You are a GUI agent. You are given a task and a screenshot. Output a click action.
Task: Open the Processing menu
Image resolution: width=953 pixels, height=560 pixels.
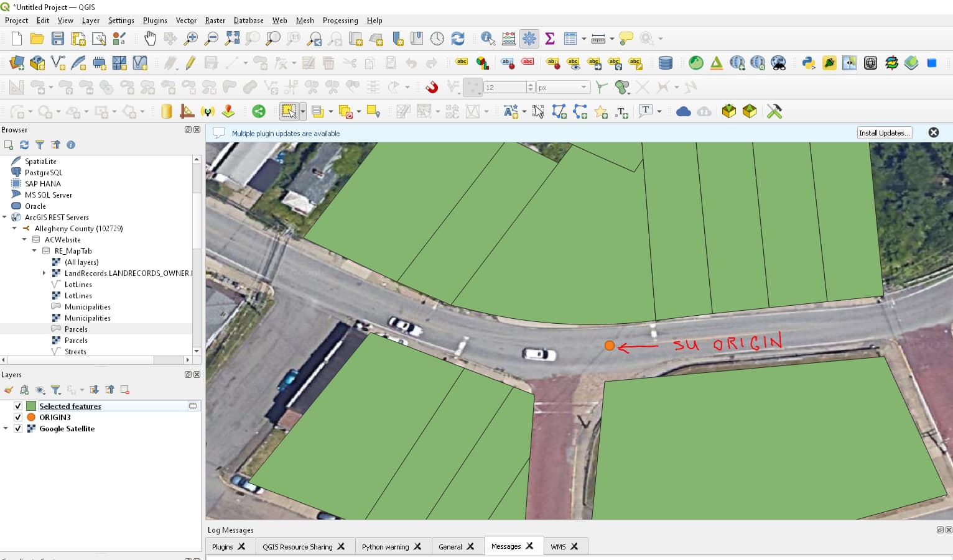[340, 21]
